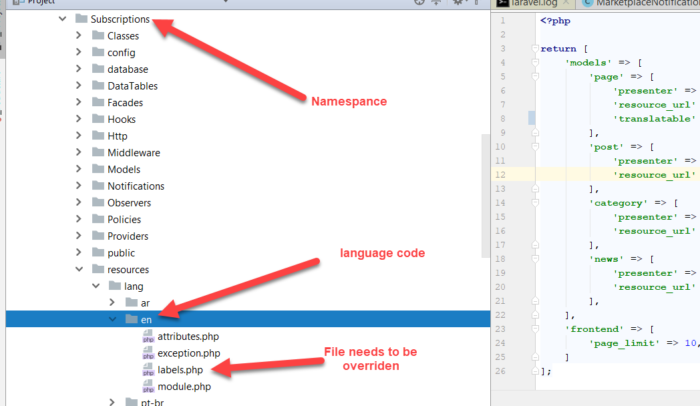Collapse the en folder chevron

click(x=112, y=319)
